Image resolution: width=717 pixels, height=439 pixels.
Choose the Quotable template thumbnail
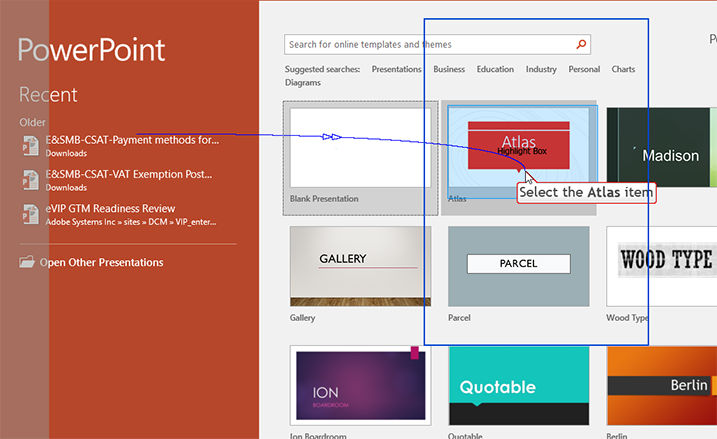pos(519,385)
